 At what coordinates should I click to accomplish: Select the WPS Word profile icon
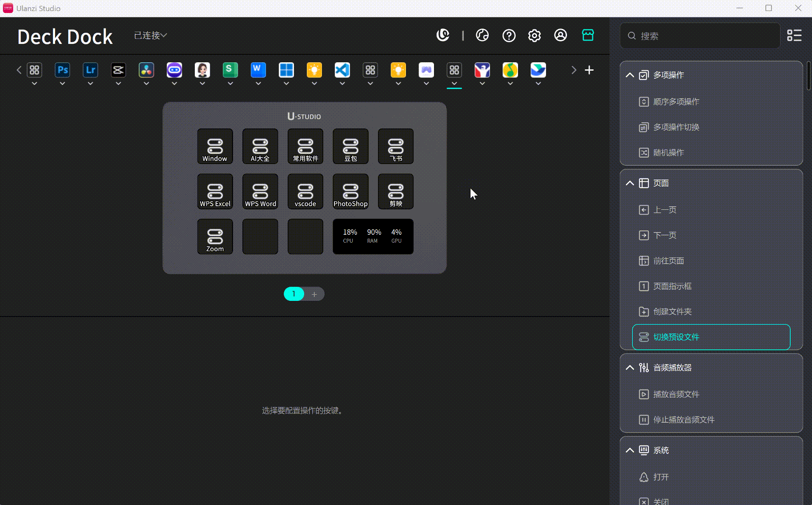coord(258,70)
